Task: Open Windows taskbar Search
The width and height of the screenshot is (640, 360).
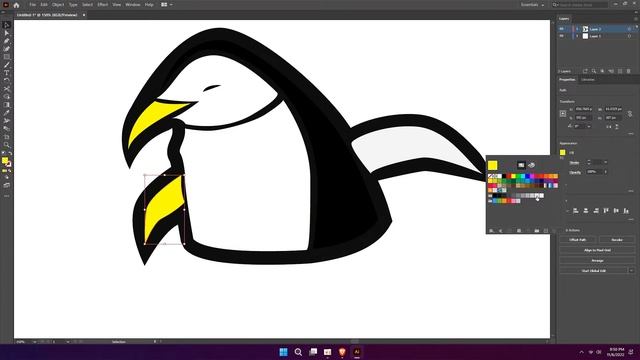Action: tap(298, 352)
